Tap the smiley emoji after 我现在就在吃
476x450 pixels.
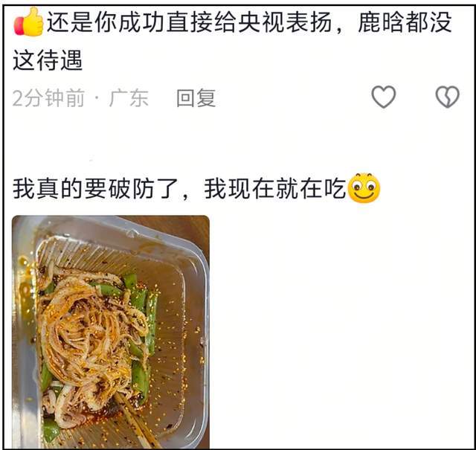364,188
